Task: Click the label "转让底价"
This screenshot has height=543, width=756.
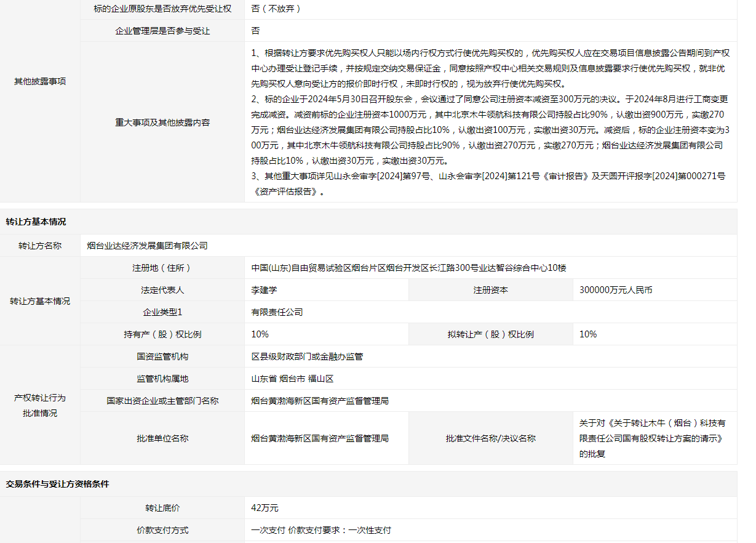Action: pos(162,508)
